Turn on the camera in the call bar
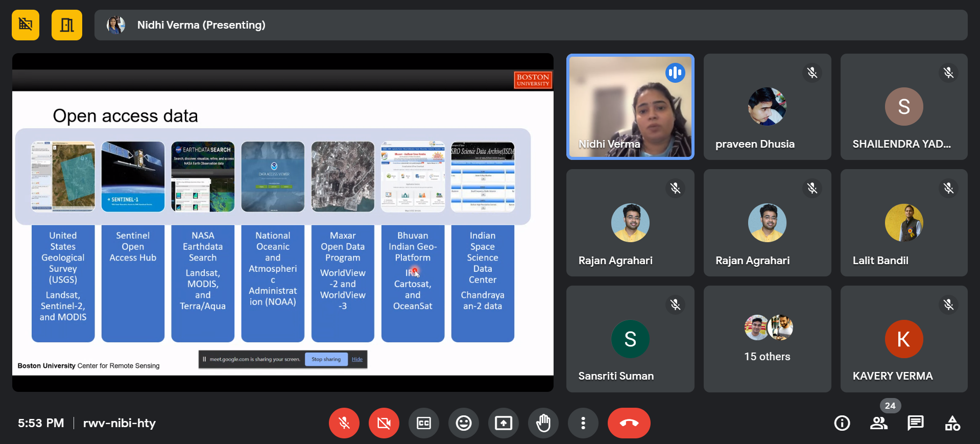Image resolution: width=980 pixels, height=444 pixels. tap(384, 423)
